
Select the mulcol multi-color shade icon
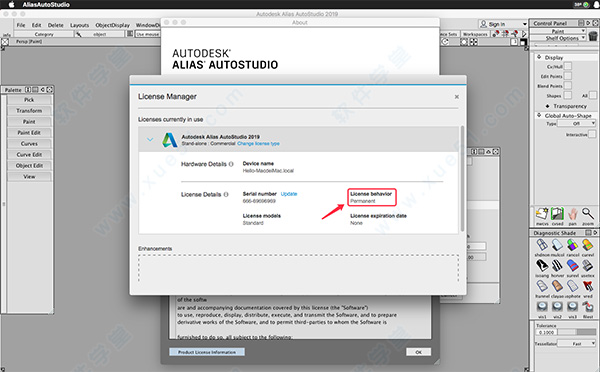click(557, 245)
